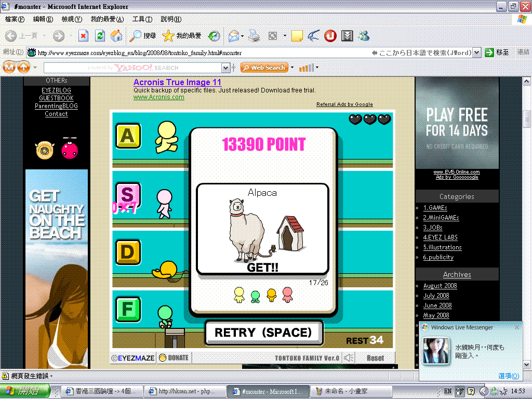The height and width of the screenshot is (399, 532).
Task: Open the Back button history dropdown arrow
Action: click(45, 36)
